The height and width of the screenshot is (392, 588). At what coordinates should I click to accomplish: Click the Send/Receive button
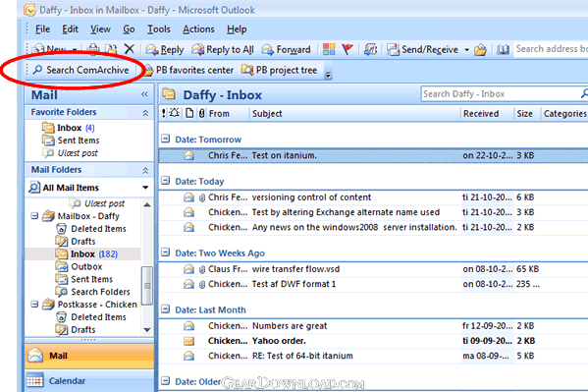point(423,49)
